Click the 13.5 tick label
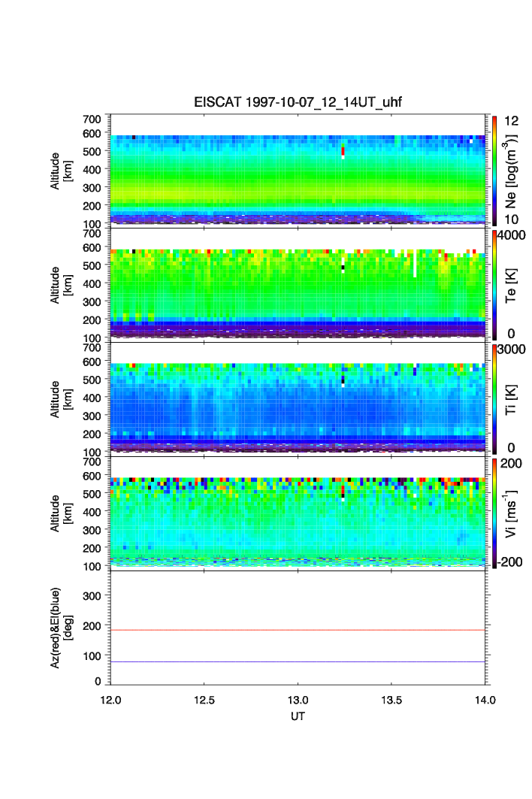This screenshot has height=799, width=532. tap(391, 700)
